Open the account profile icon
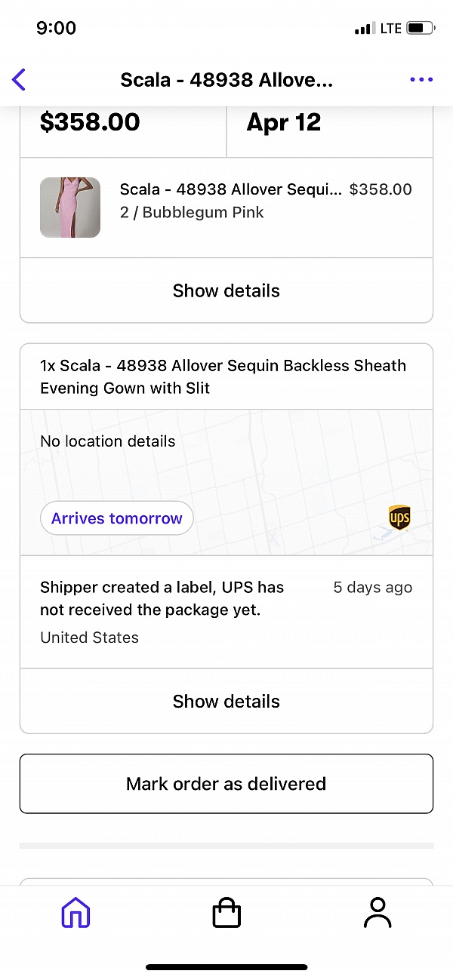The image size is (453, 980). coord(377,913)
